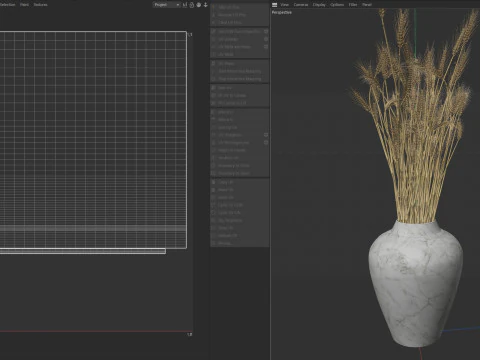Choose Start Interactive Mapping

click(240, 71)
